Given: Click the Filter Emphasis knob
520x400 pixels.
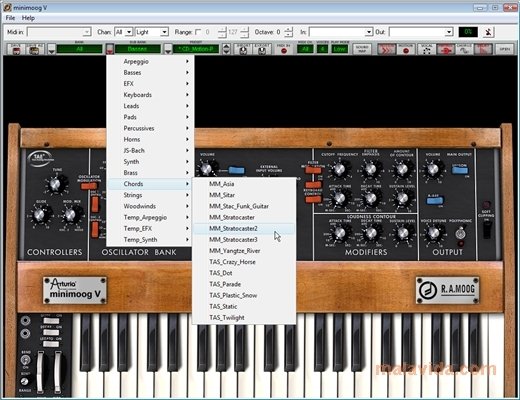Looking at the screenshot, I should pos(370,169).
